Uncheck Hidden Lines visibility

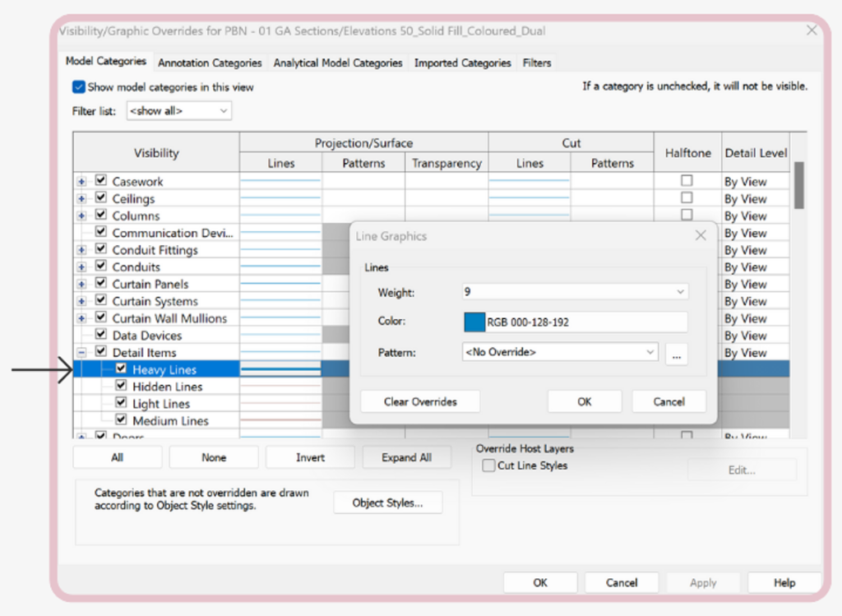pyautogui.click(x=121, y=386)
